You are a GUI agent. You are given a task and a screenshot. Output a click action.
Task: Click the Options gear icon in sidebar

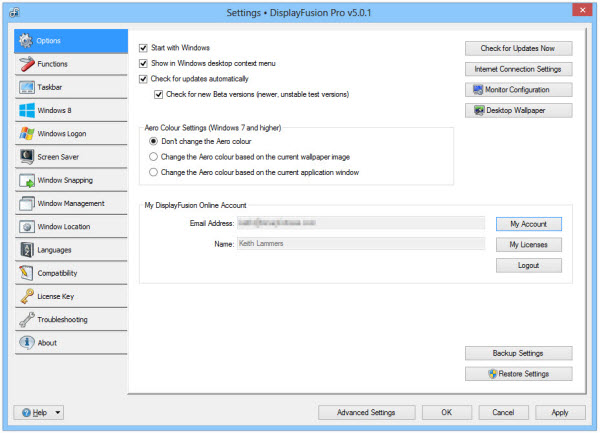click(x=26, y=41)
